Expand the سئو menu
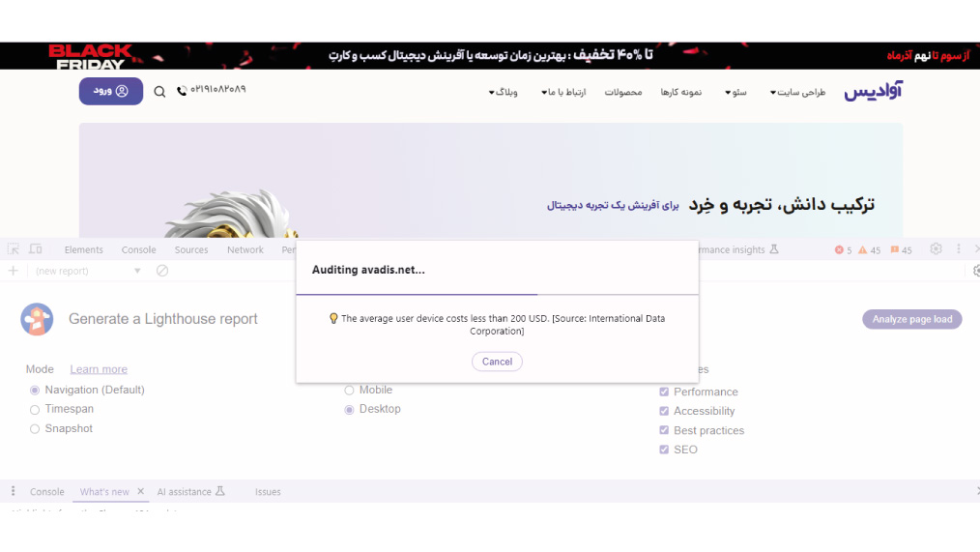 click(735, 93)
